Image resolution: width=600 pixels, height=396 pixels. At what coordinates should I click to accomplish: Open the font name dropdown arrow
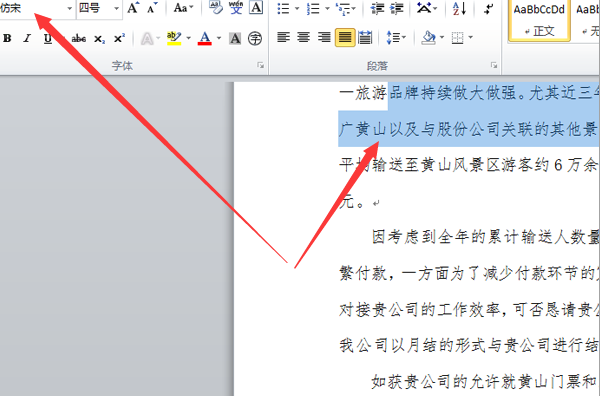(70, 8)
